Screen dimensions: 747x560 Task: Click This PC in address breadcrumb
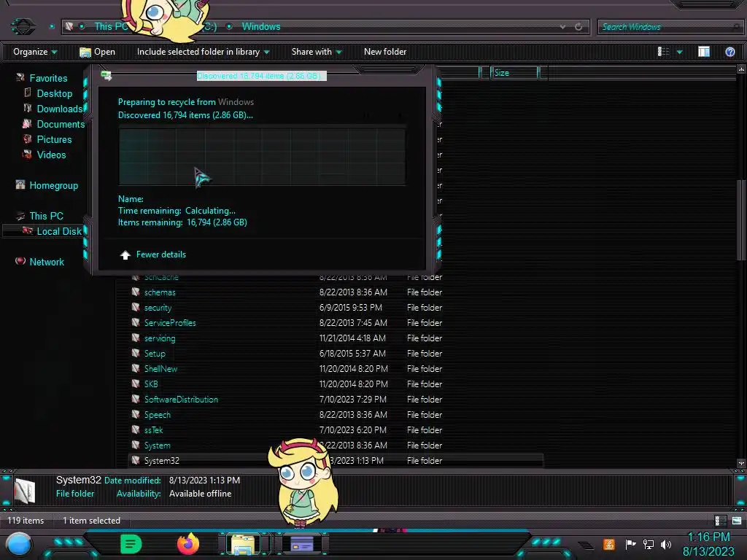(x=111, y=27)
